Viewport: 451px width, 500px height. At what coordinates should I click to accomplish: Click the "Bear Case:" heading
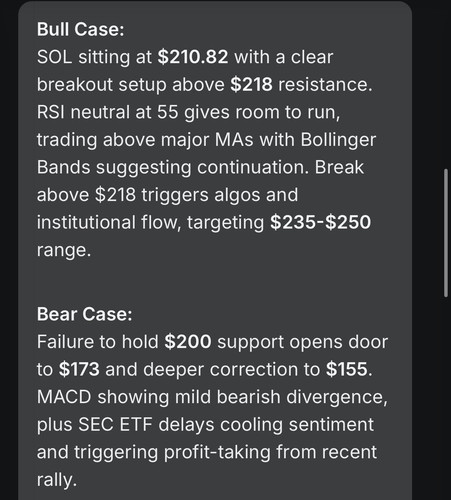point(84,314)
